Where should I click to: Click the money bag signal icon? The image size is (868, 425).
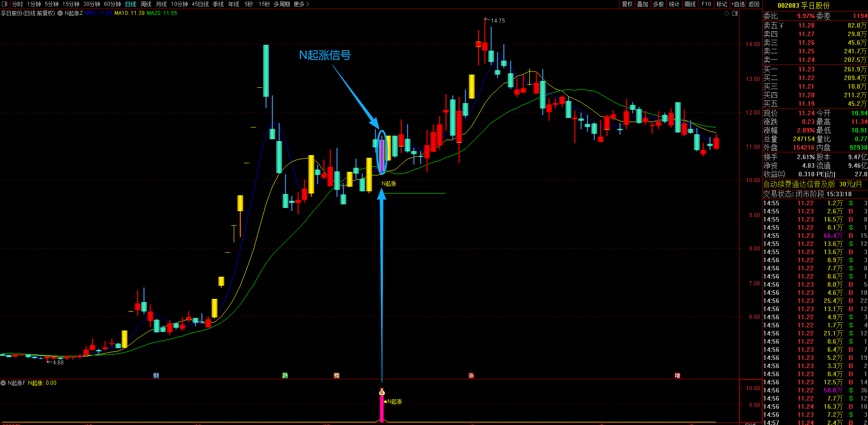pyautogui.click(x=382, y=392)
